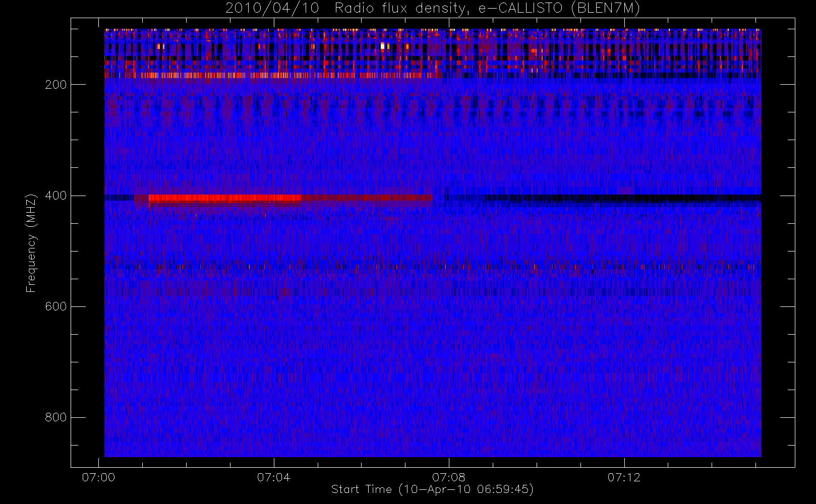This screenshot has height=504, width=816.
Task: Click the 07:08 time tick label
Action: pyautogui.click(x=449, y=477)
